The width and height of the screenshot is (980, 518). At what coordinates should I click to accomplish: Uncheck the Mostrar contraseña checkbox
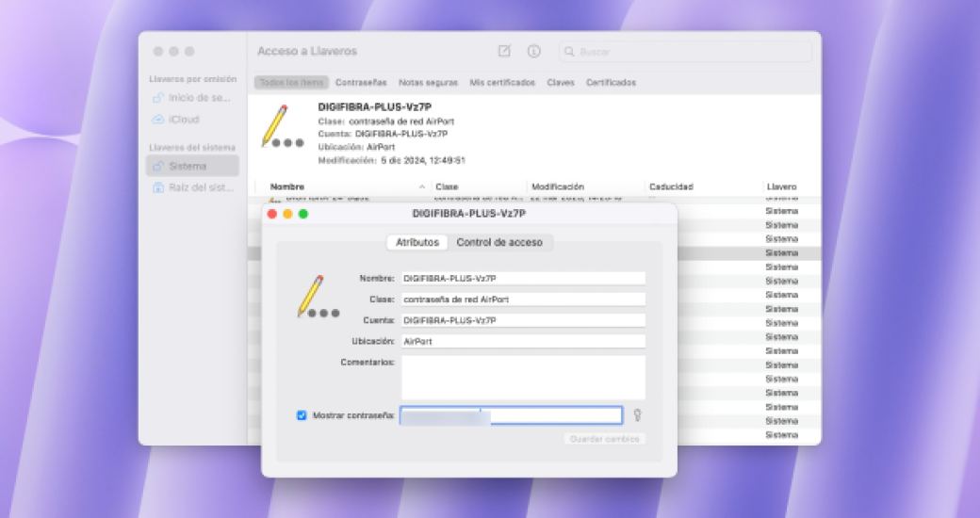tap(302, 415)
